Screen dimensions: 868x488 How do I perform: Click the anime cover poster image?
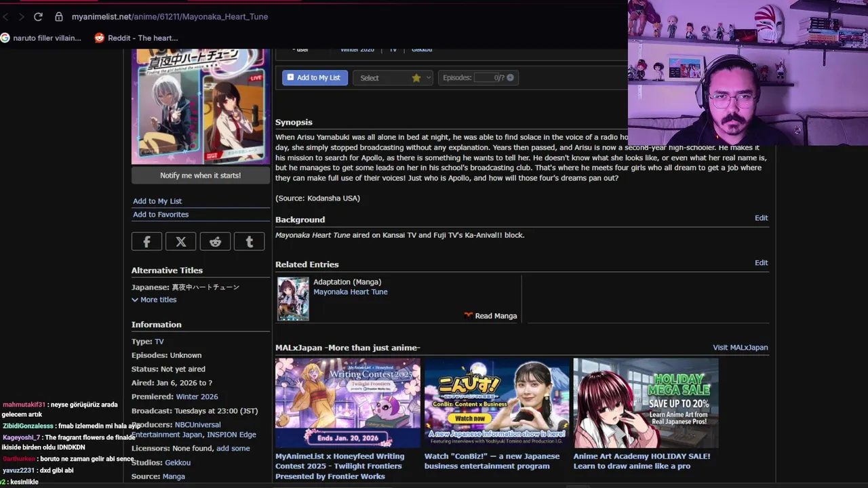(x=200, y=106)
